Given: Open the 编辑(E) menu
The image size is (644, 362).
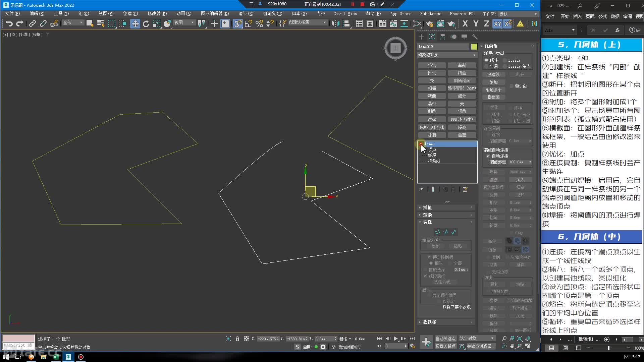Looking at the screenshot, I should pyautogui.click(x=37, y=14).
